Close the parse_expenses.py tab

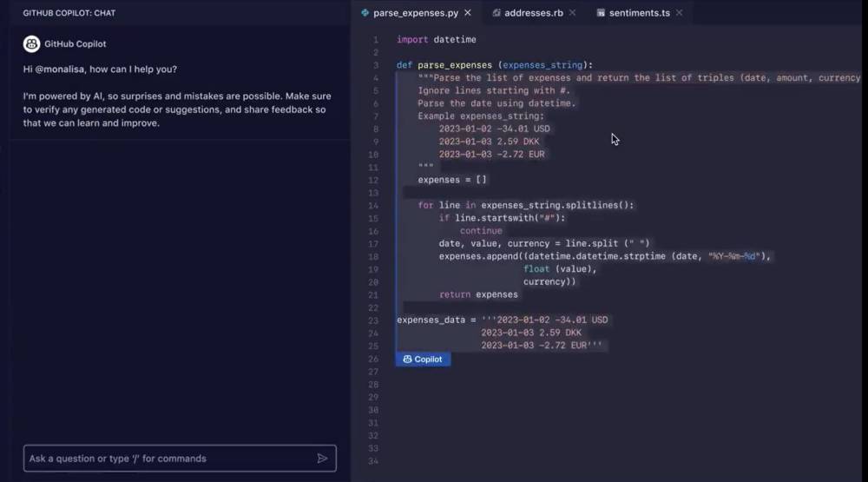point(468,13)
